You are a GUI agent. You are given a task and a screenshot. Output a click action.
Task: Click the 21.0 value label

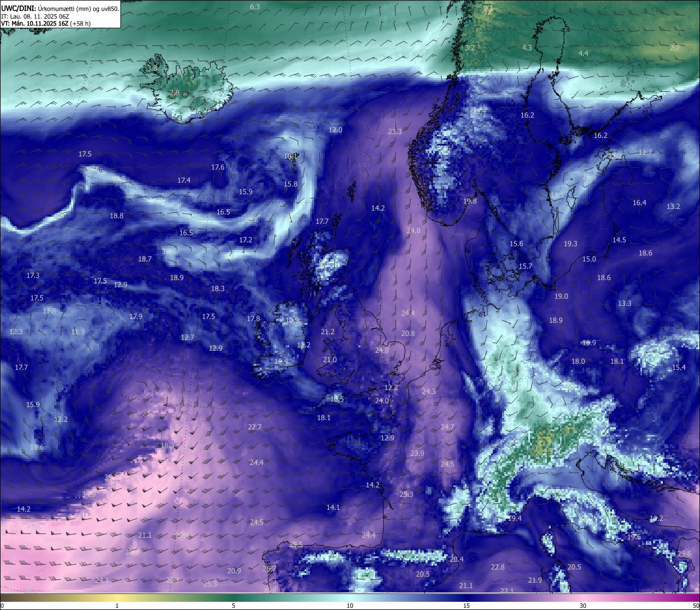tap(330, 360)
